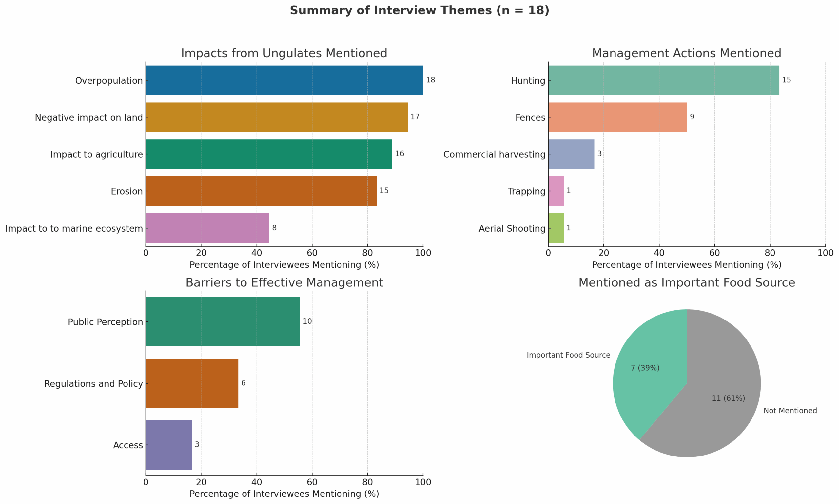Click the Public Perception bar
The image size is (839, 504).
[x=223, y=321]
